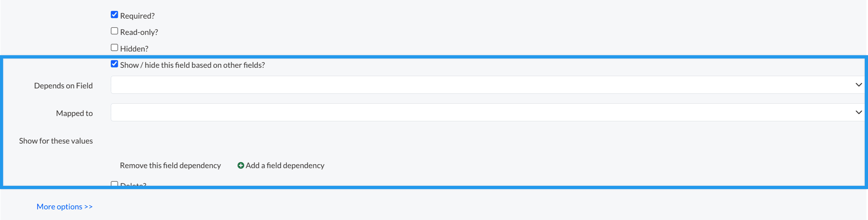
Task: Uncheck the Required? checkbox
Action: pos(114,15)
